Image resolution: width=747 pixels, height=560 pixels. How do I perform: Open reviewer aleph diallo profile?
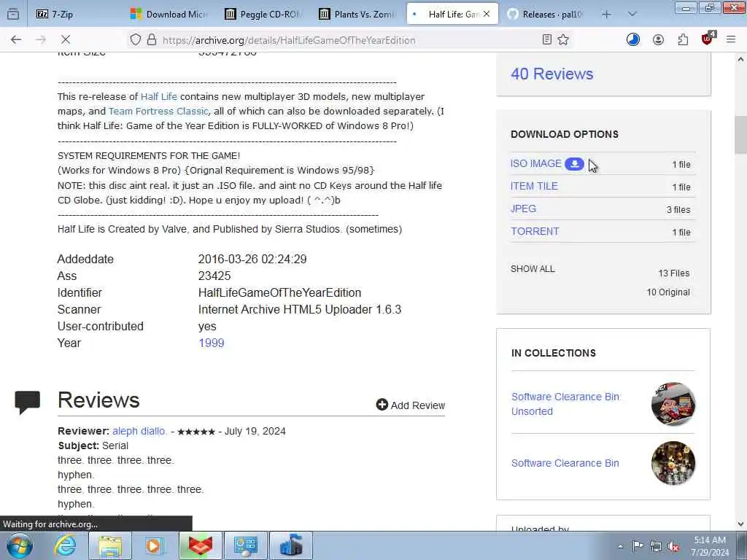coord(139,432)
